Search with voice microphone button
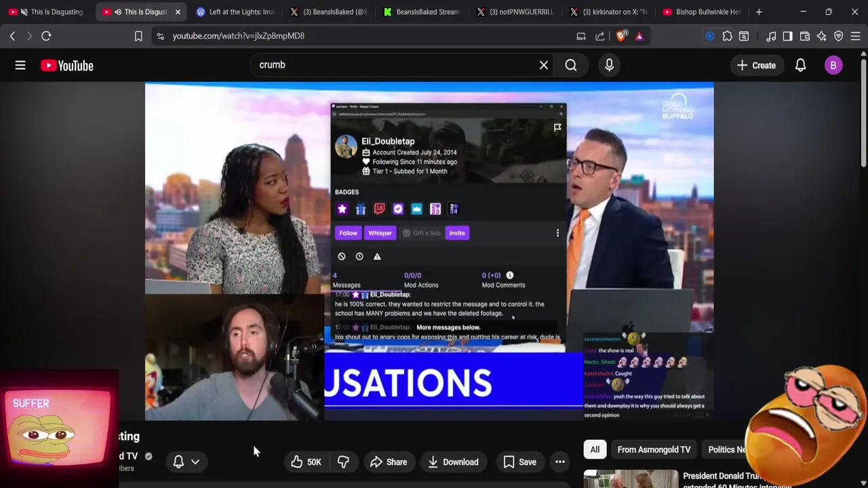This screenshot has height=488, width=868. (609, 65)
